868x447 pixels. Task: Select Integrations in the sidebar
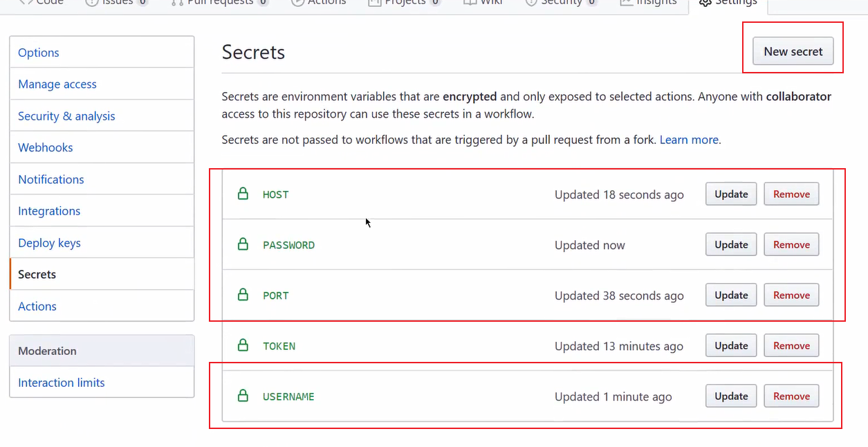(x=102, y=211)
